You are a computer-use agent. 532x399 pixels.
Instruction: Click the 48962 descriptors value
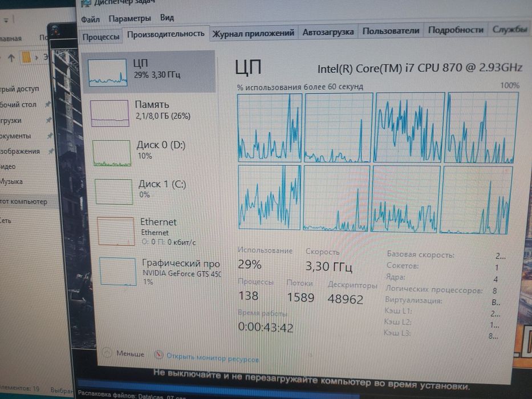tap(346, 299)
